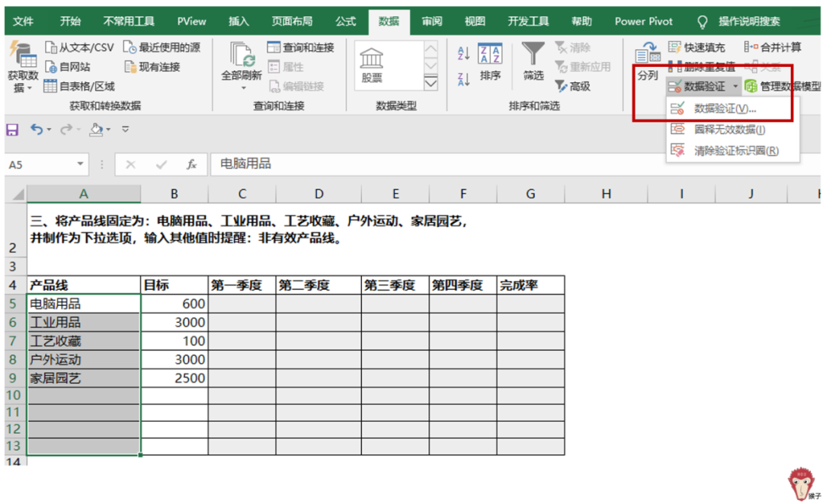Import 从文本/CSV data source
The width and height of the screenshot is (823, 504).
click(x=79, y=48)
